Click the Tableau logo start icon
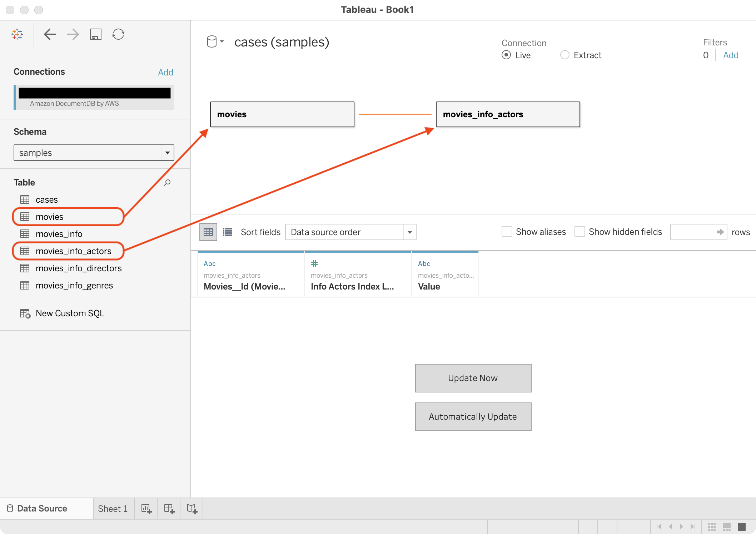This screenshot has height=534, width=756. point(17,34)
